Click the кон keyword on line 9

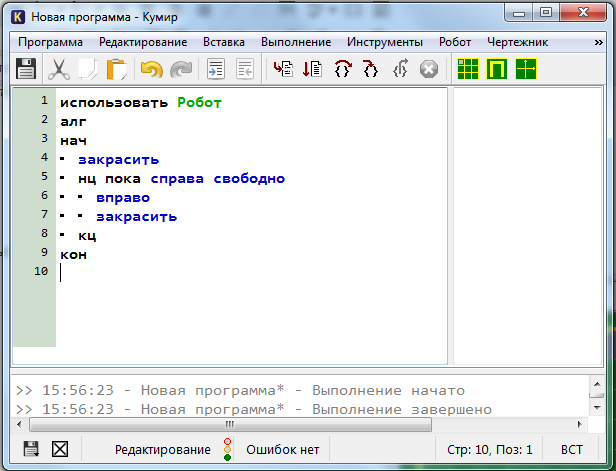[x=74, y=255]
